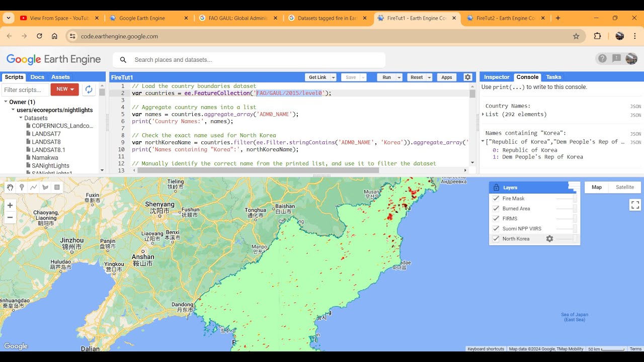Collapse the Datasets folder
The height and width of the screenshot is (362, 644).
click(21, 118)
